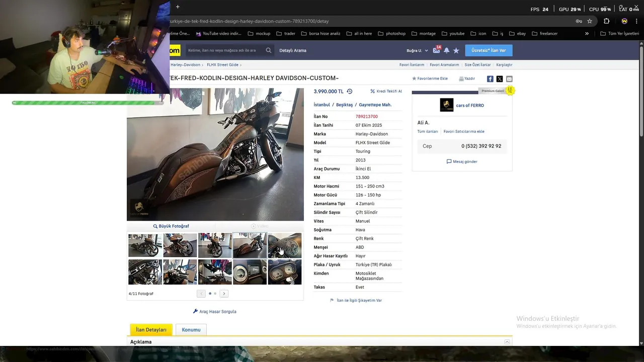644x362 pixels.
Task: Click listing number 789213700
Action: click(x=367, y=116)
